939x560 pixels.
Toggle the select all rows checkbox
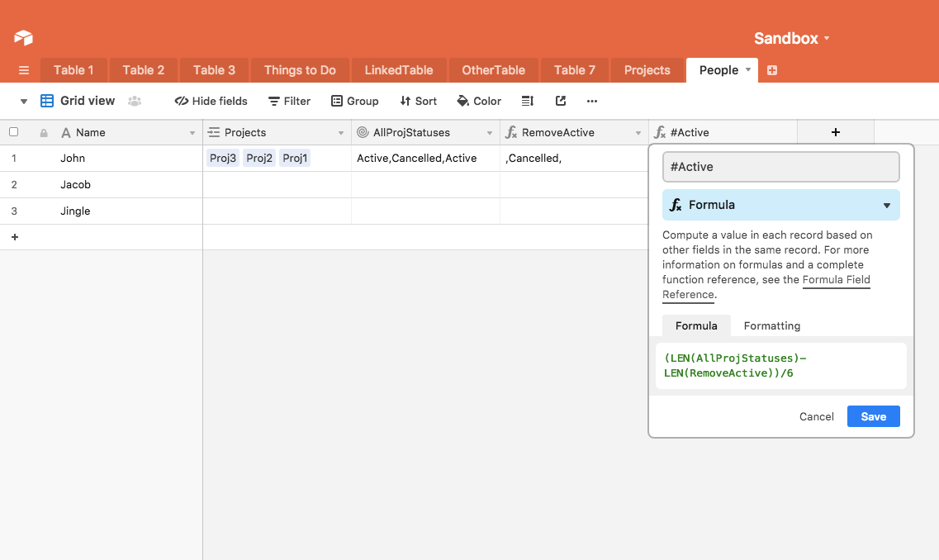click(14, 132)
